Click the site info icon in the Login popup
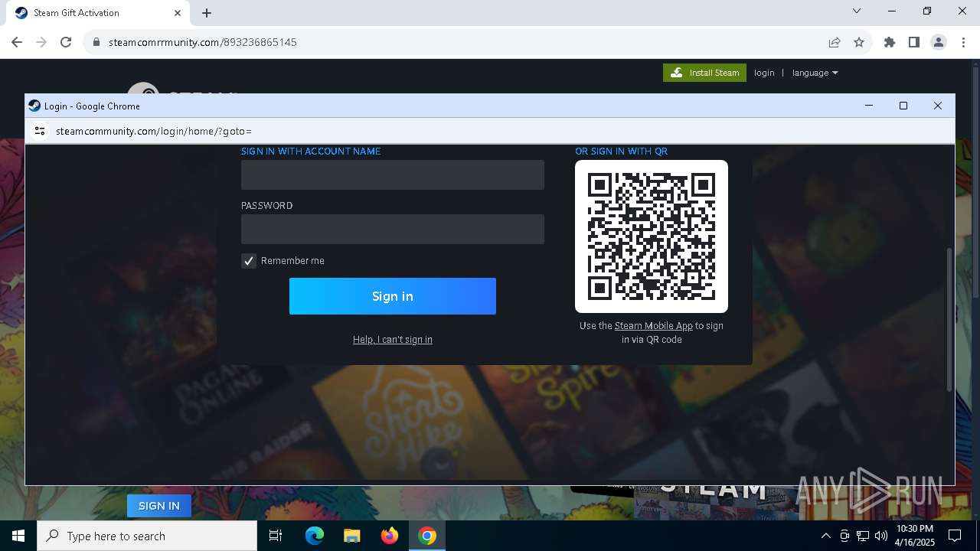Screen dimensions: 980x551 coord(40,131)
